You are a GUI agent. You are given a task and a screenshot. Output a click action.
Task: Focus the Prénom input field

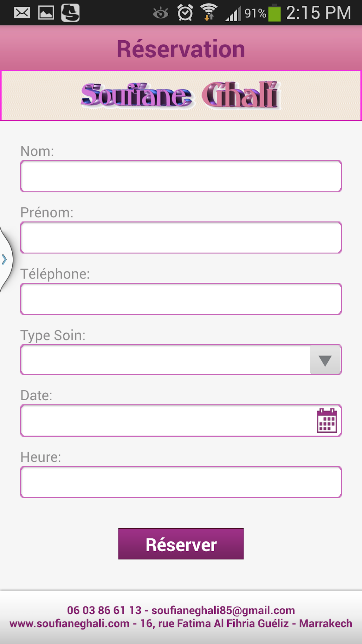[x=181, y=237]
